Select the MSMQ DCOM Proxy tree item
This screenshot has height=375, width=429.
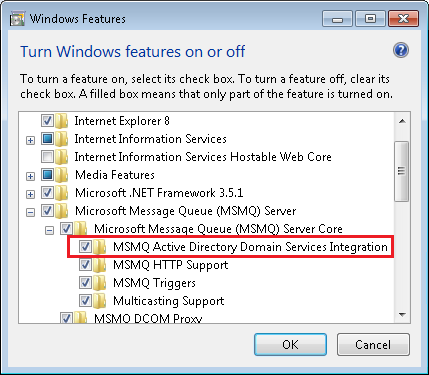pyautogui.click(x=148, y=319)
